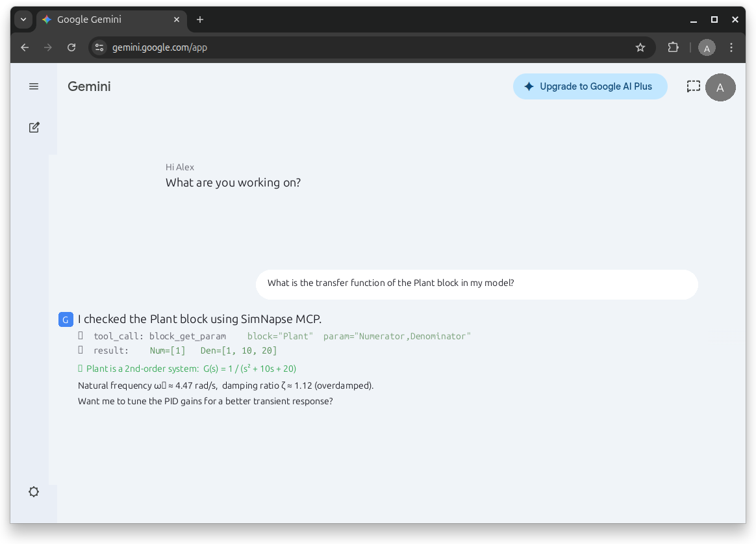Click the Gemini title text
Viewport: 756px width, 544px height.
point(89,86)
